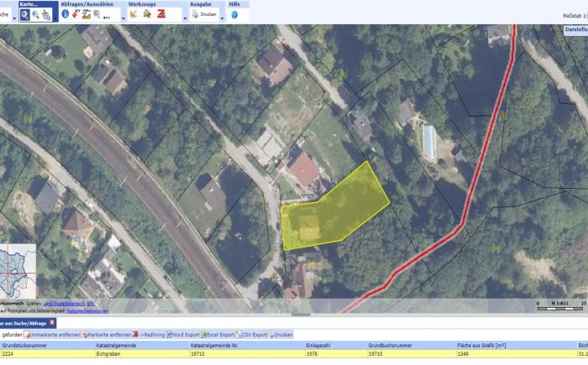Send results to Redlining
The image size is (588, 365).
149,335
